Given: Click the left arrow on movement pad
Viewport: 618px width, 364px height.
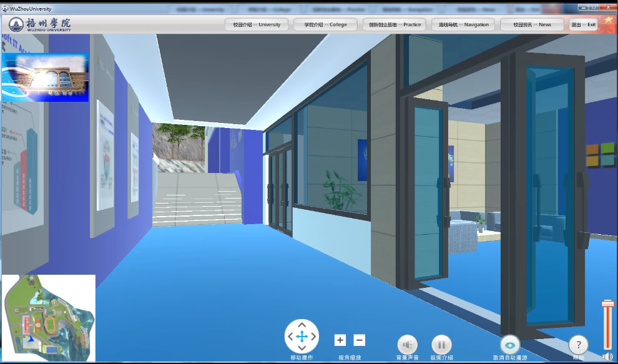Looking at the screenshot, I should [x=290, y=337].
